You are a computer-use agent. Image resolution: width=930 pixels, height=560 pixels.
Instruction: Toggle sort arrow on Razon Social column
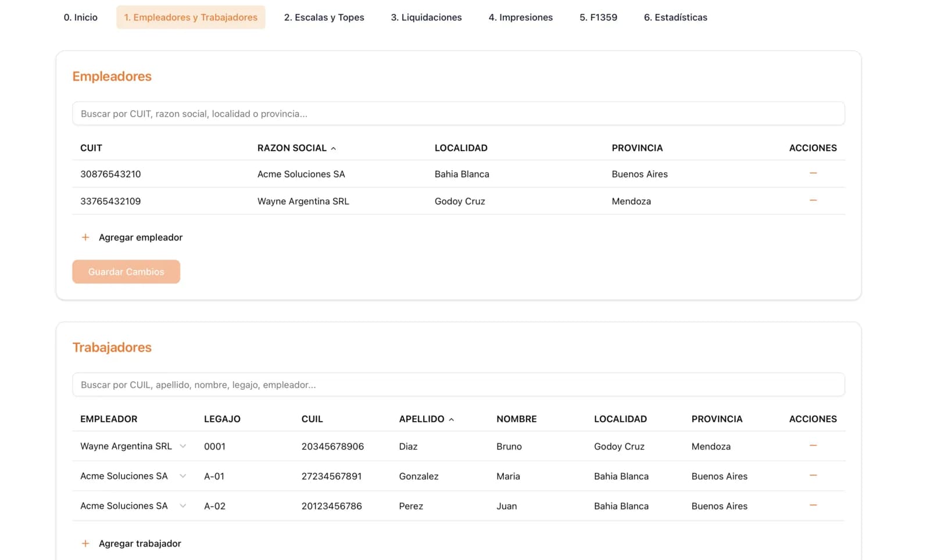(x=334, y=149)
